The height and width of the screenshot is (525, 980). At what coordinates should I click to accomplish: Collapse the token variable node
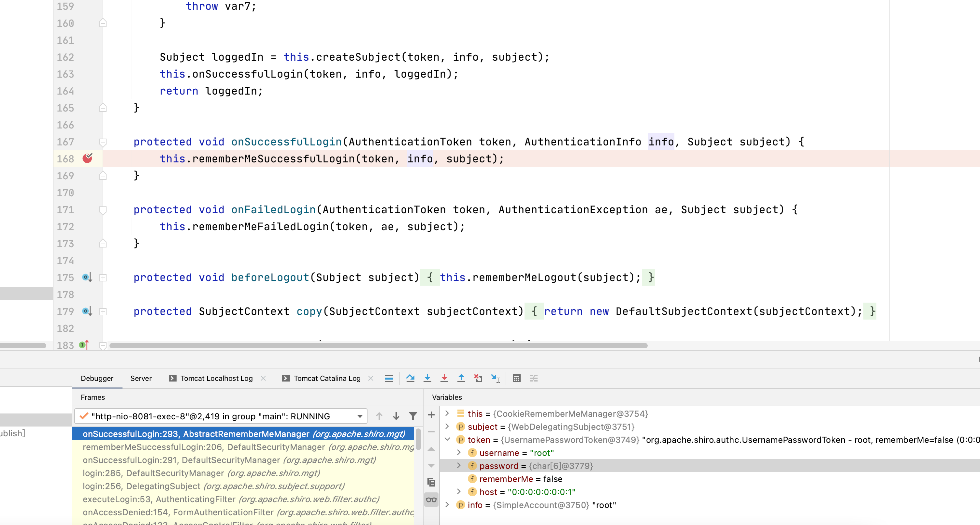447,439
